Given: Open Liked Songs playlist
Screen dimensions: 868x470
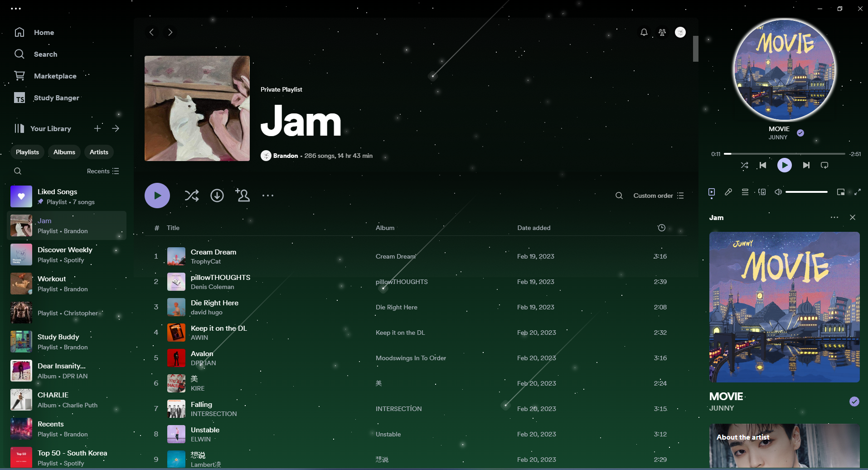Looking at the screenshot, I should click(67, 196).
